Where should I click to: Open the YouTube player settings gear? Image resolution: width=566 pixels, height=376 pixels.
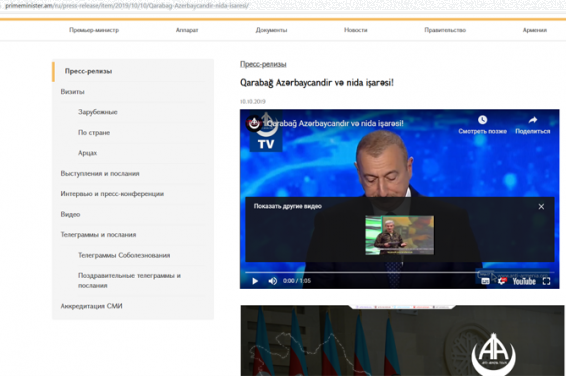pos(502,281)
